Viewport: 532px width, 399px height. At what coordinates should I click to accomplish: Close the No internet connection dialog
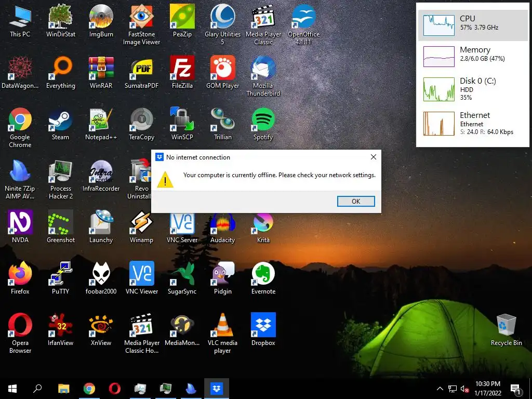pyautogui.click(x=373, y=157)
